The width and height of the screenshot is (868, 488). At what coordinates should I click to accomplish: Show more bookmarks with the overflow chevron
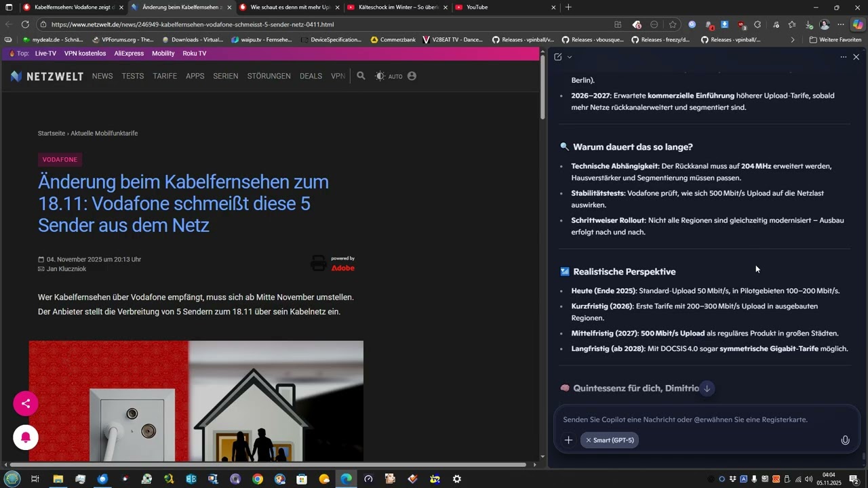[x=793, y=40]
